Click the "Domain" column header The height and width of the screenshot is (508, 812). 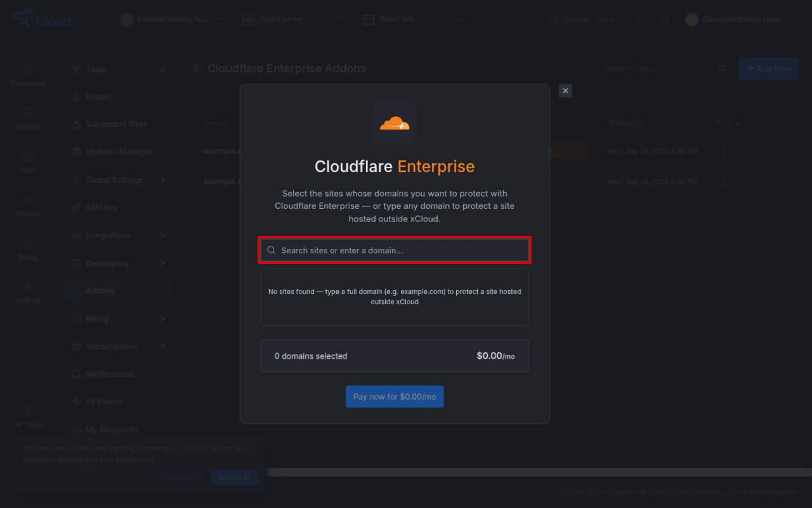[216, 123]
